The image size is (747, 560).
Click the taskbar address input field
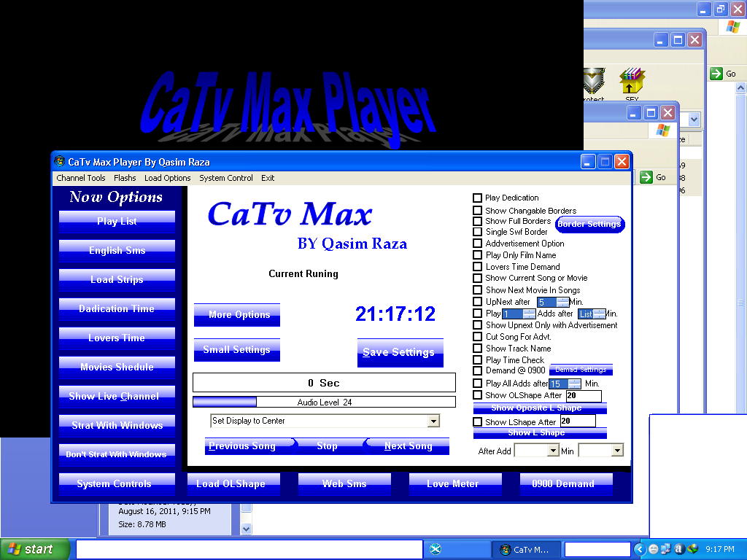[x=249, y=549]
